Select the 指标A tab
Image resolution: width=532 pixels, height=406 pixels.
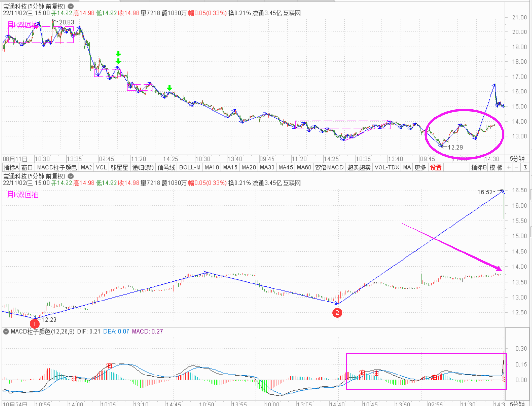pyautogui.click(x=11, y=167)
